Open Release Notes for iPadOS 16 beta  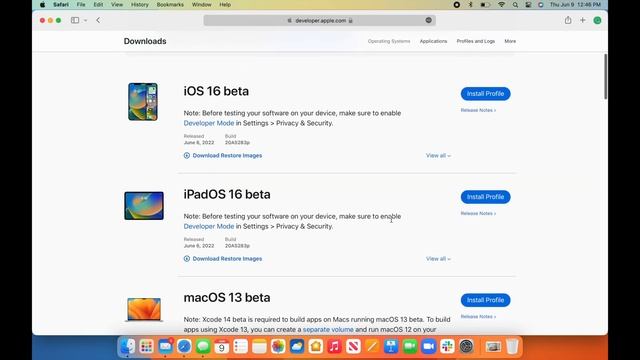pos(478,213)
